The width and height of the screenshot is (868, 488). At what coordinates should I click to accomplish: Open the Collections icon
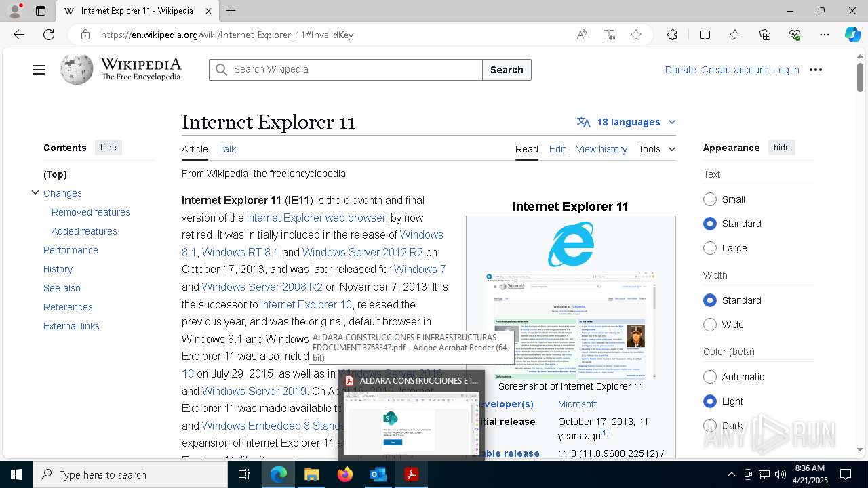[x=765, y=35]
